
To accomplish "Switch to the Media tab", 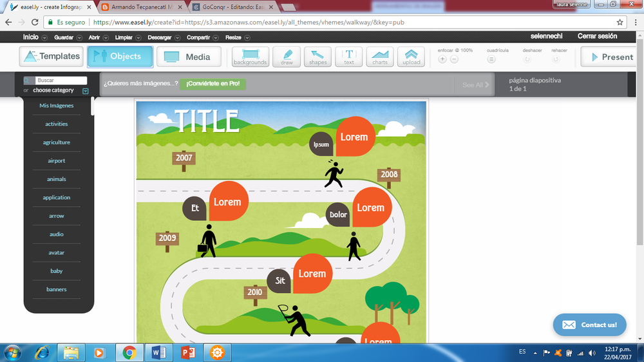I will (x=189, y=57).
